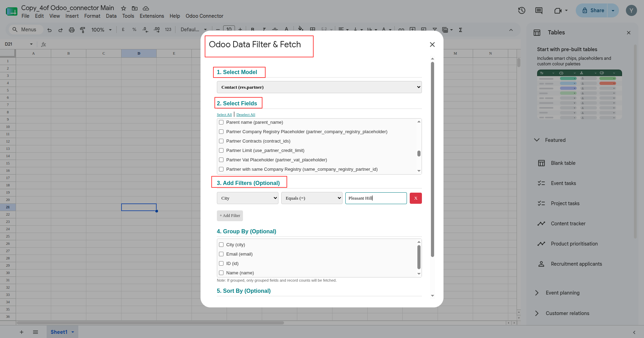Choose the Blank table template
This screenshot has height=338, width=644.
point(563,163)
